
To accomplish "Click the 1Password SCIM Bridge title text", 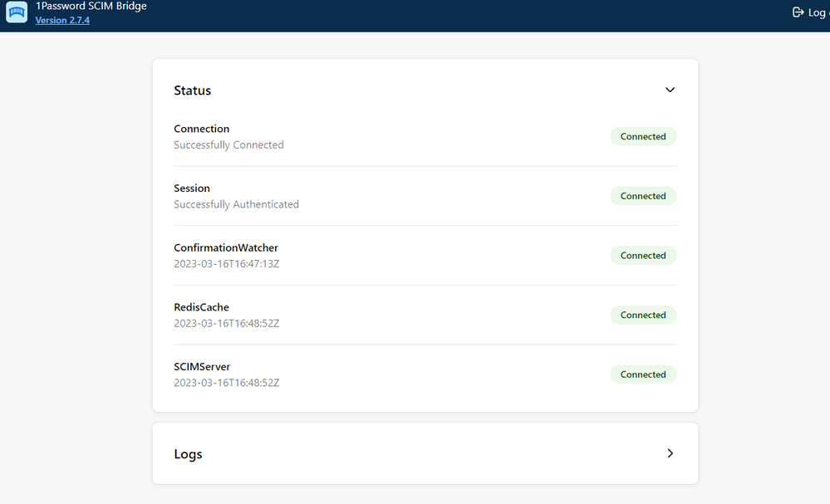I will click(x=91, y=6).
